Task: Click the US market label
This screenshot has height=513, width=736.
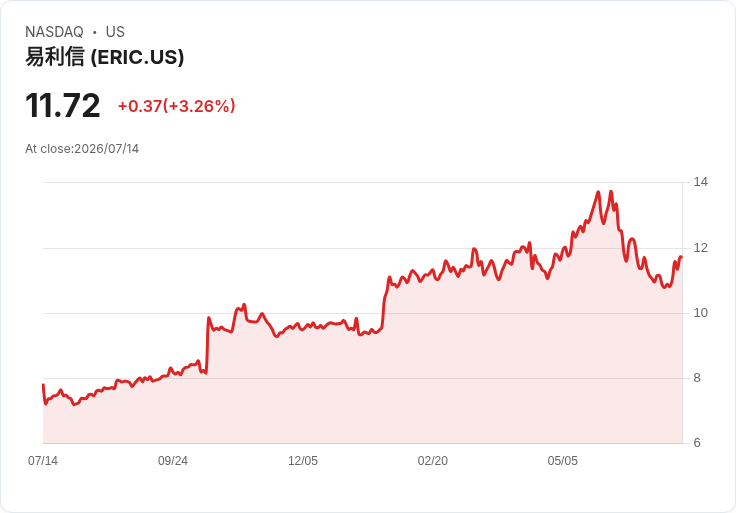Action: click(115, 32)
